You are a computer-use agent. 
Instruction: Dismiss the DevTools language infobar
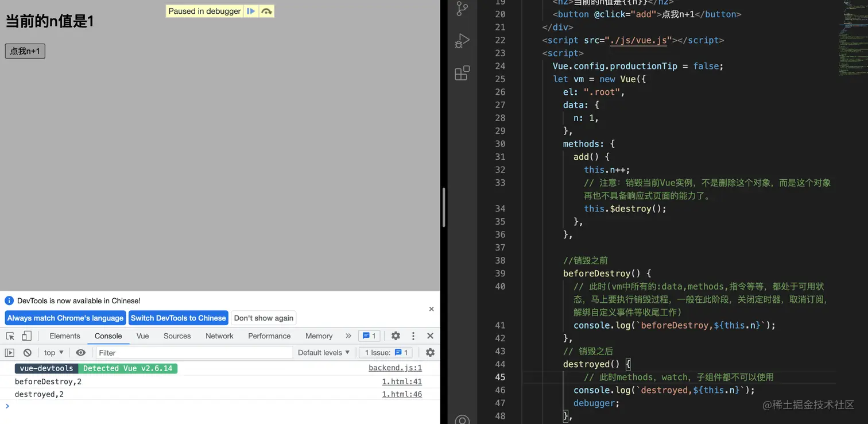coord(431,309)
